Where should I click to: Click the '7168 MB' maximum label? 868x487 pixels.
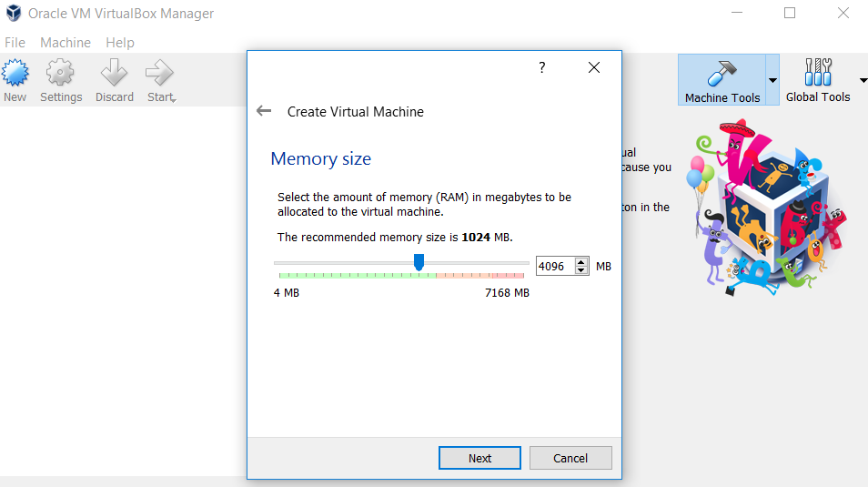pyautogui.click(x=507, y=292)
